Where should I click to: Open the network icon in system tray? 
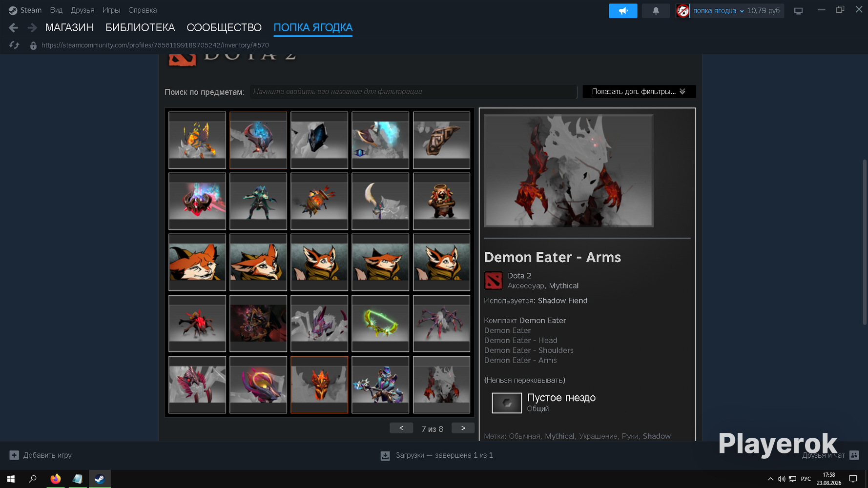[792, 479]
